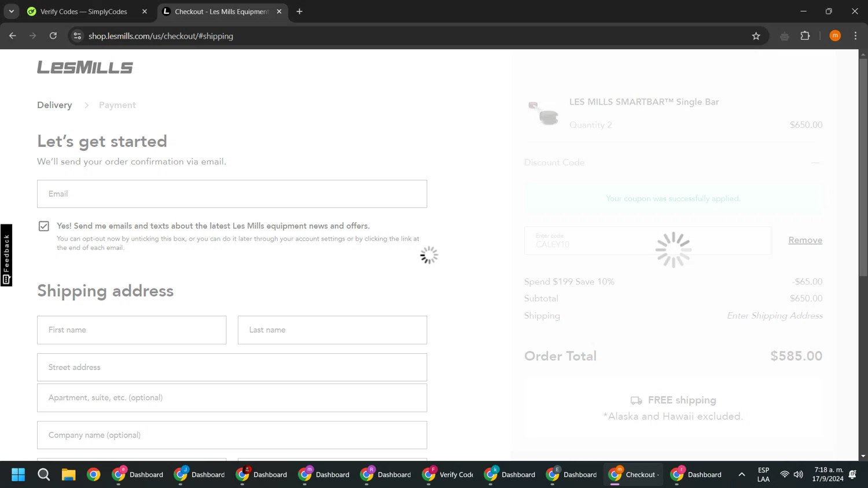Click the ESP LAA language indicator
The height and width of the screenshot is (488, 868).
click(763, 475)
